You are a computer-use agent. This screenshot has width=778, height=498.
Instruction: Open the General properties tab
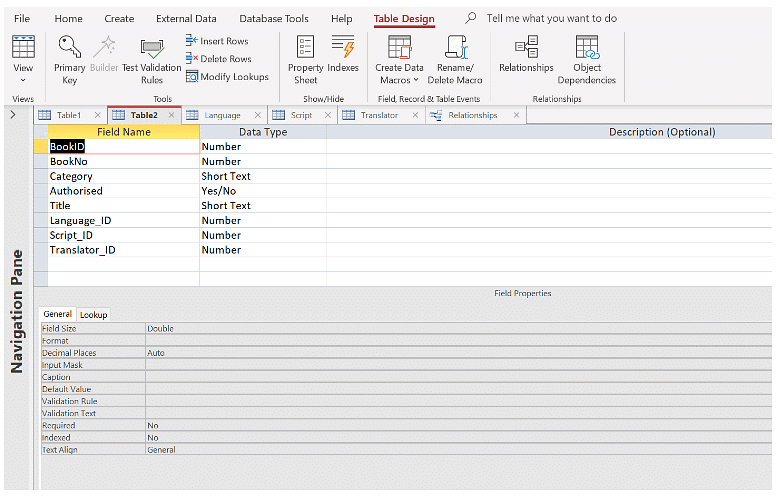tap(58, 314)
